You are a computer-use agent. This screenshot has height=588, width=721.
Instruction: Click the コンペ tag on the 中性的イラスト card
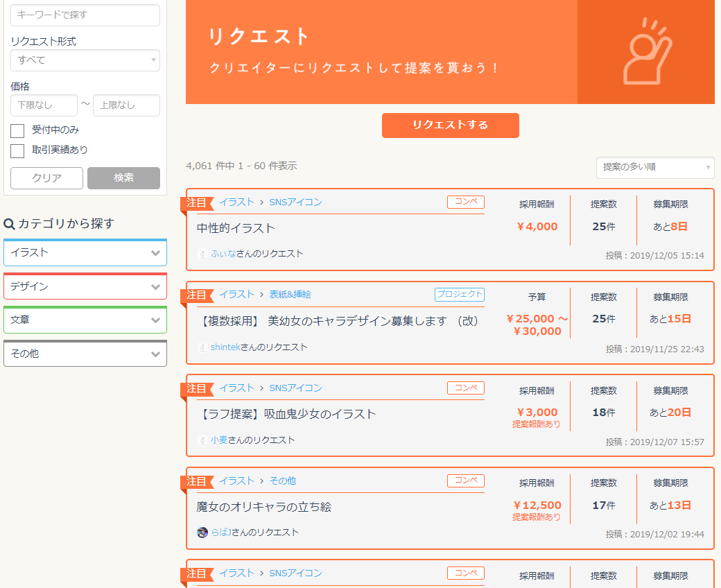(466, 202)
